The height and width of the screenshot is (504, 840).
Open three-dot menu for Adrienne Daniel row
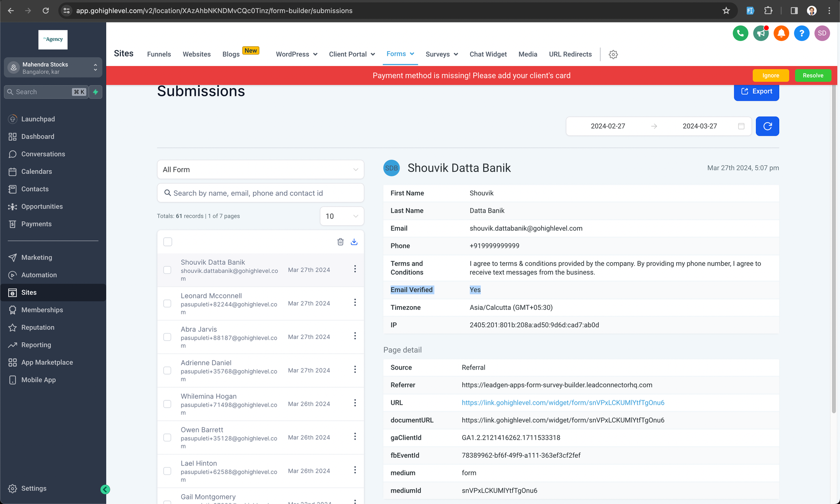(x=355, y=370)
